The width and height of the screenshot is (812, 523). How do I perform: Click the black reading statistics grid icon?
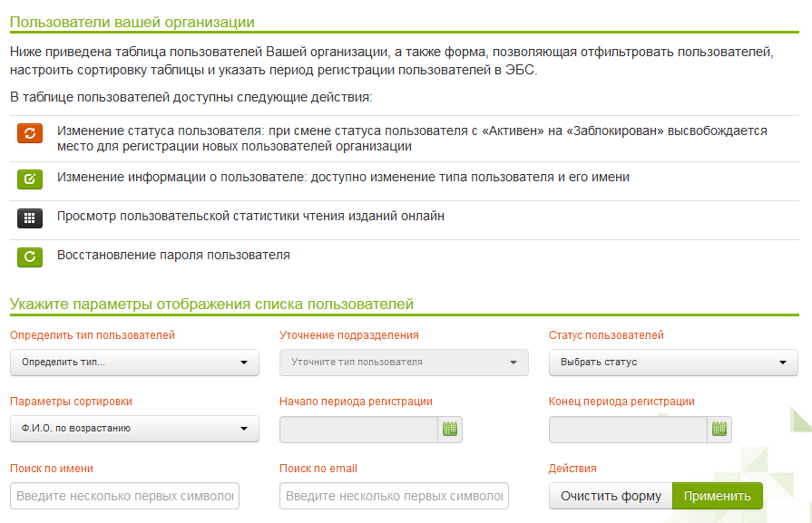click(x=30, y=218)
